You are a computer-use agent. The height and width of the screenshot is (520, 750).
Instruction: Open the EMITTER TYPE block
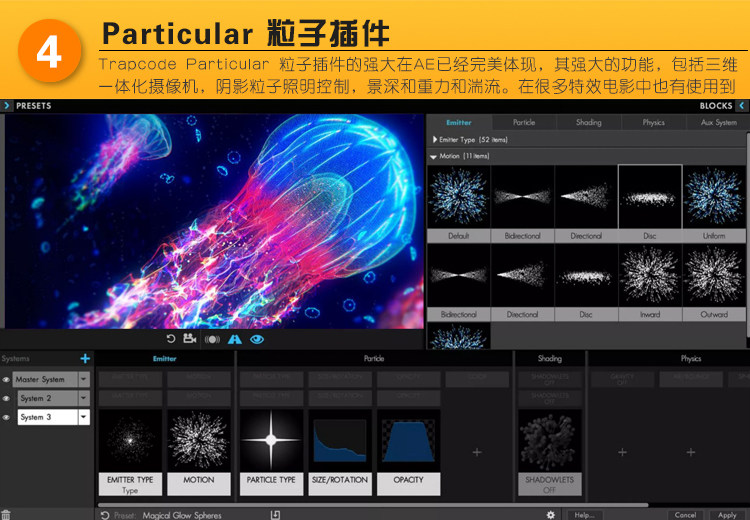click(x=130, y=452)
